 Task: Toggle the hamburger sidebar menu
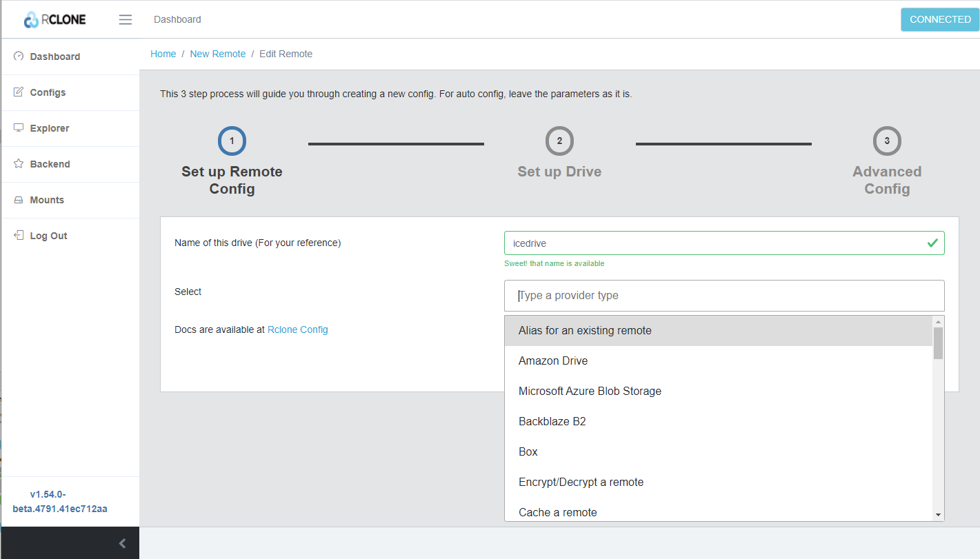pyautogui.click(x=126, y=19)
